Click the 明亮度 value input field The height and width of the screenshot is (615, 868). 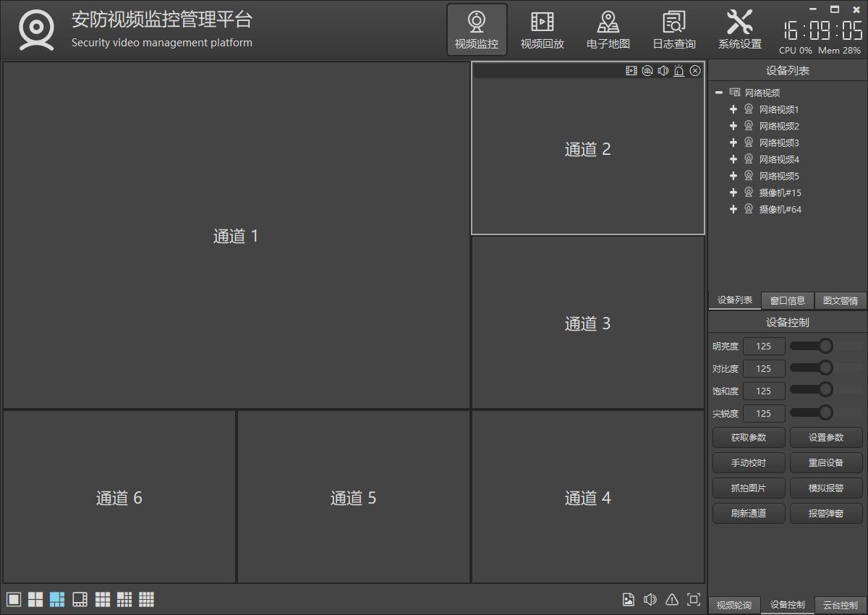(x=764, y=346)
